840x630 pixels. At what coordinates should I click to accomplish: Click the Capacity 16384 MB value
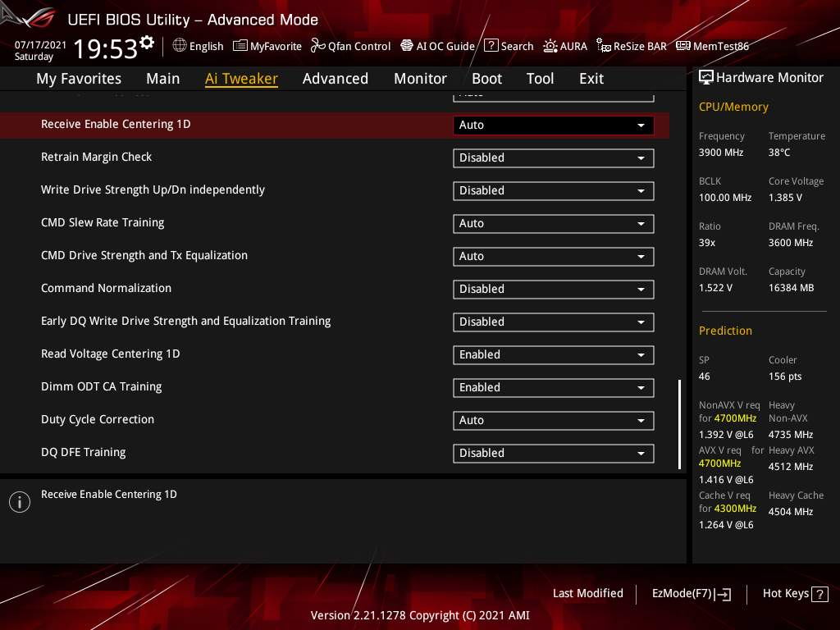click(x=792, y=288)
